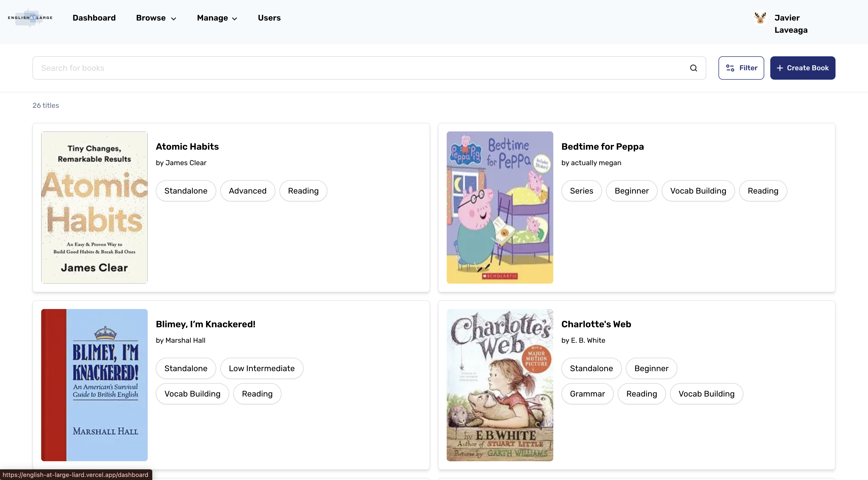This screenshot has width=868, height=480.
Task: Click the Standalone tag on Charlotte's Web
Action: (591, 368)
